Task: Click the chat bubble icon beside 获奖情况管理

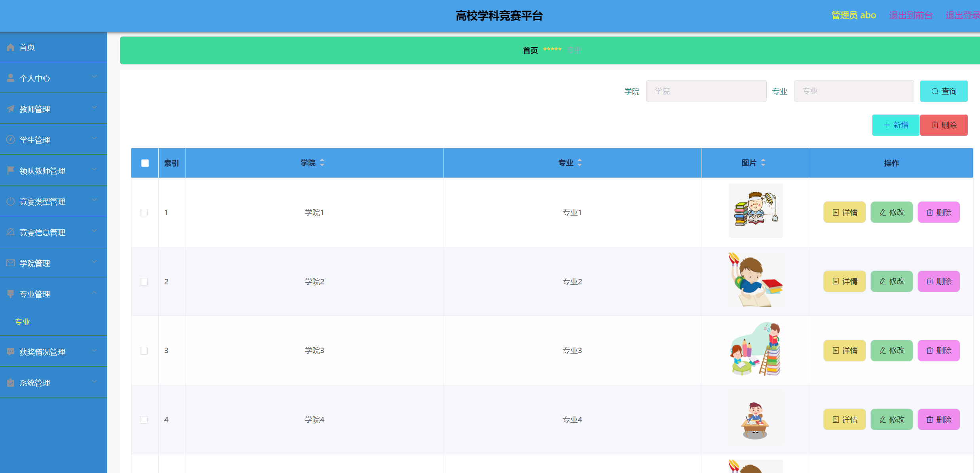Action: [11, 352]
